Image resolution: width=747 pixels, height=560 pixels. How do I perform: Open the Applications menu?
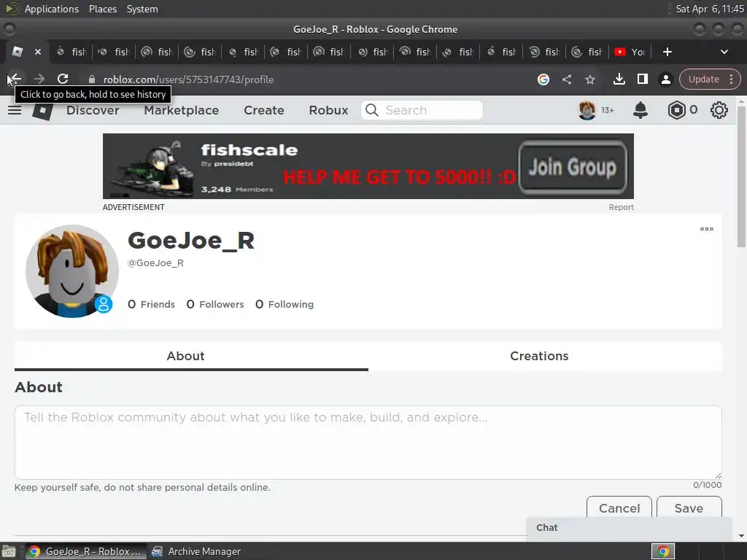(52, 9)
